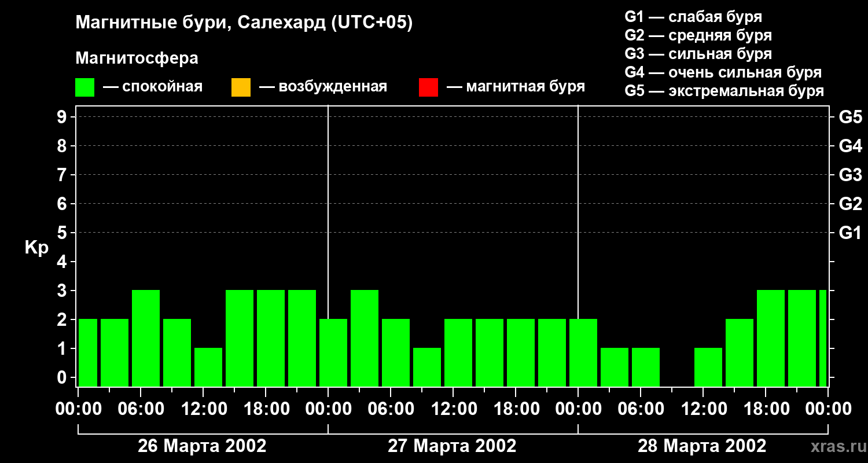
Task: Click 'G4 — очень сильная буря' legend line
Action: tap(723, 72)
